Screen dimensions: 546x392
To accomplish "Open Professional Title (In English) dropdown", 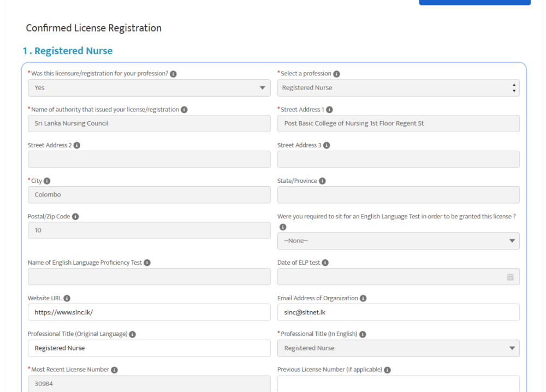I will click(398, 348).
